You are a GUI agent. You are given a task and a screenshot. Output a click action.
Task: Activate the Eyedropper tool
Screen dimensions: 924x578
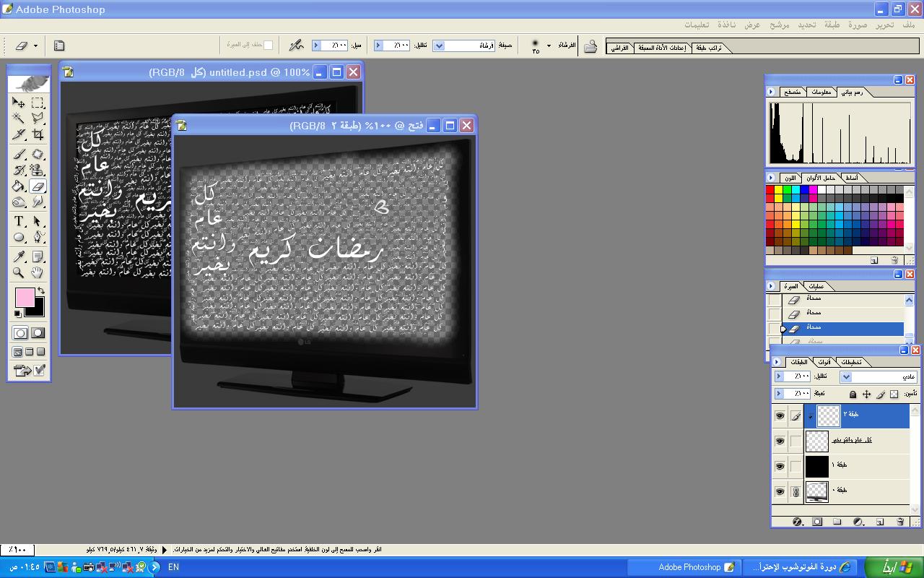pyautogui.click(x=19, y=256)
